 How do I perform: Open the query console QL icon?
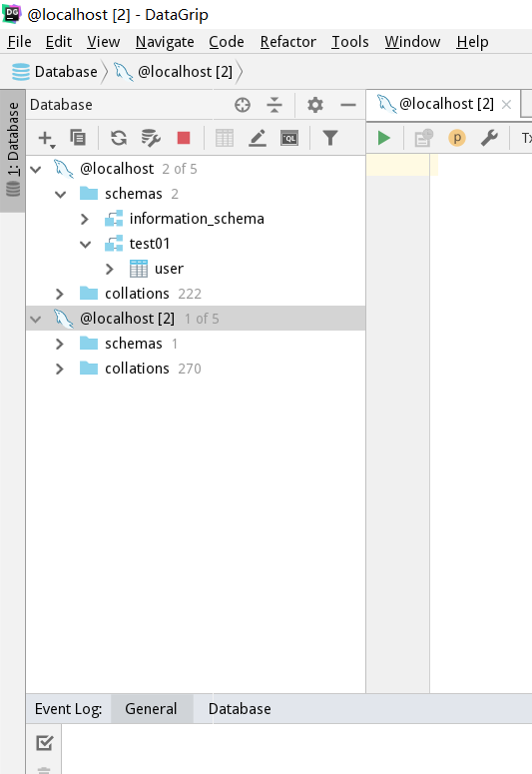(x=289, y=138)
